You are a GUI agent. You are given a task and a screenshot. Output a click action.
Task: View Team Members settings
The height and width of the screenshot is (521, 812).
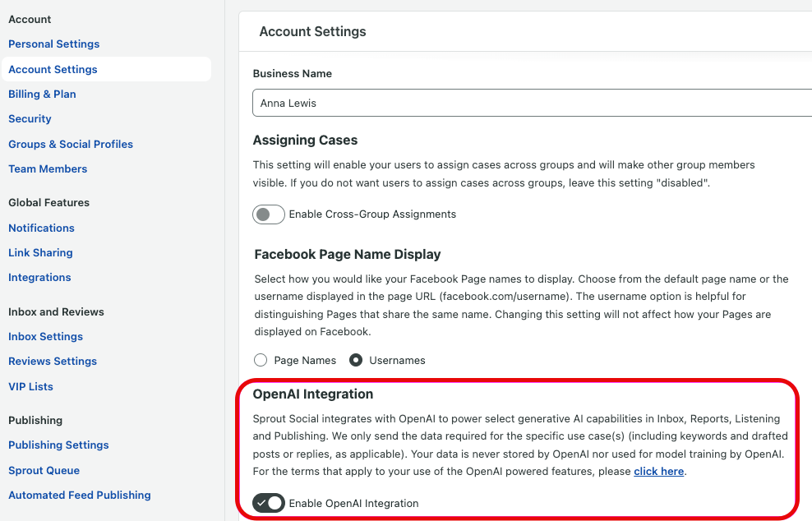(x=48, y=168)
